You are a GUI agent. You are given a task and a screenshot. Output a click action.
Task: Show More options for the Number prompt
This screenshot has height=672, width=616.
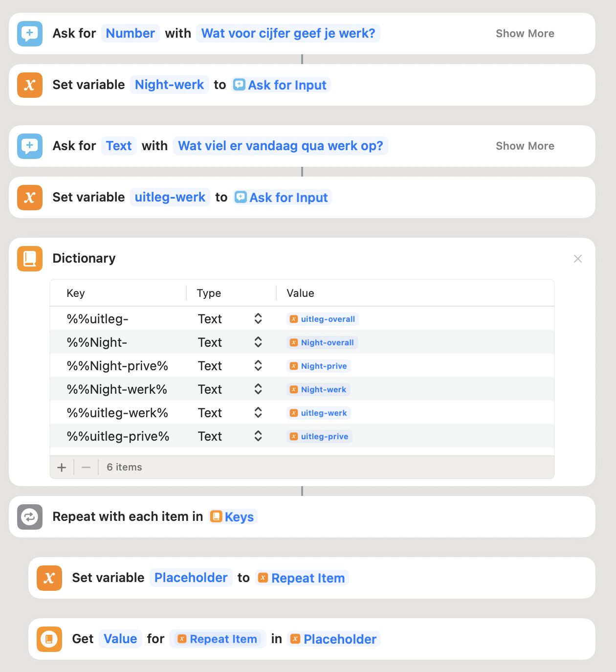525,34
